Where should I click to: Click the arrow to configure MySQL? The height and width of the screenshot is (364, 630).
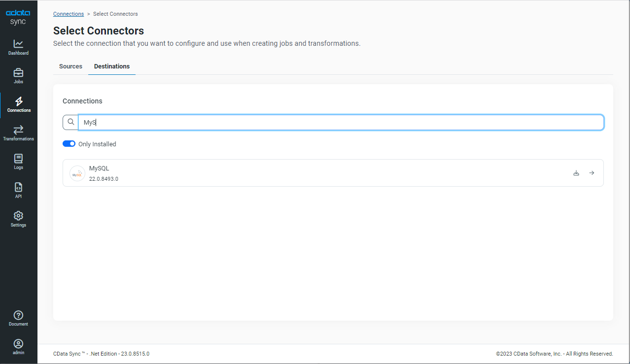(592, 173)
